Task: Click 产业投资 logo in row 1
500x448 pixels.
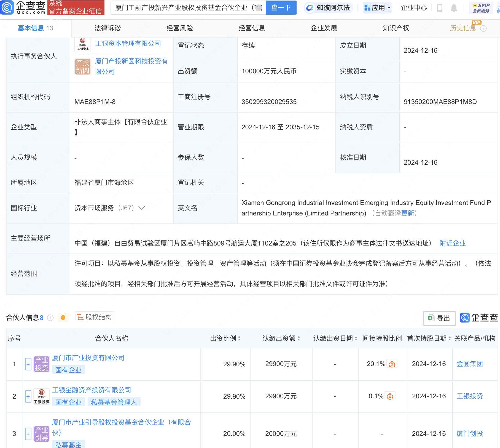Action: tap(42, 364)
